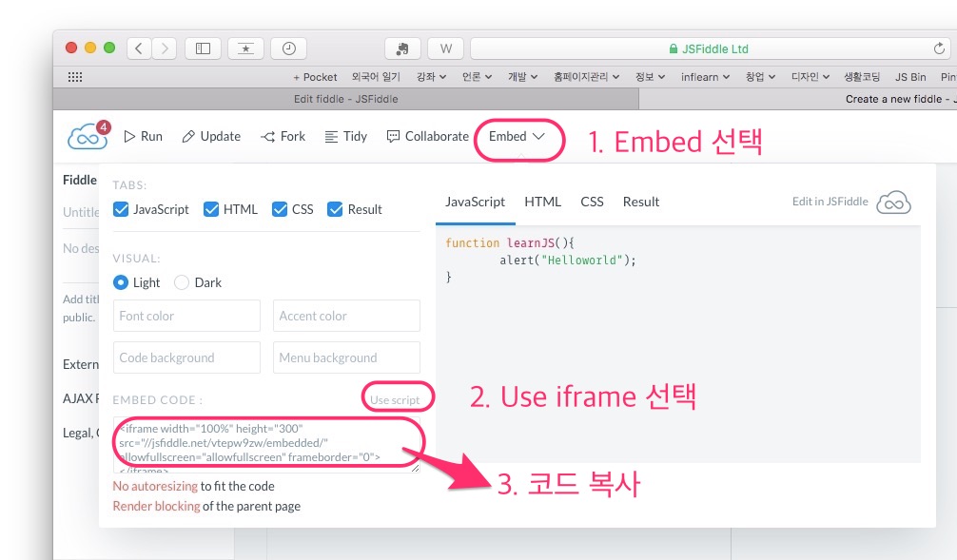Click the Render blocking link
The width and height of the screenshot is (957, 560).
[156, 507]
